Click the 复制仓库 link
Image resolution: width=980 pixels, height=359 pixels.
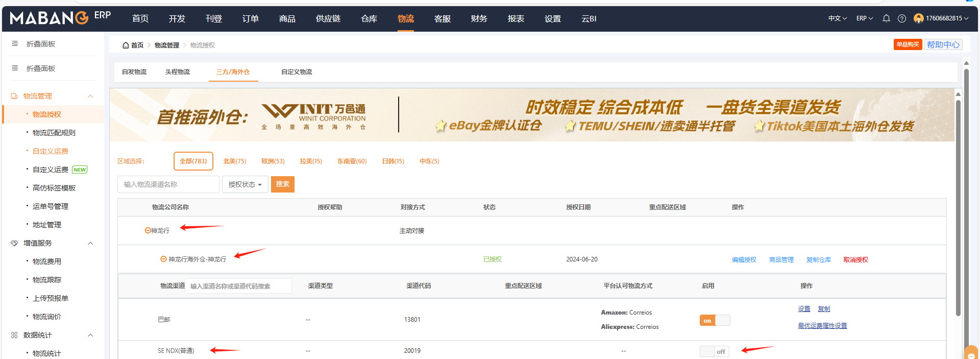click(819, 259)
